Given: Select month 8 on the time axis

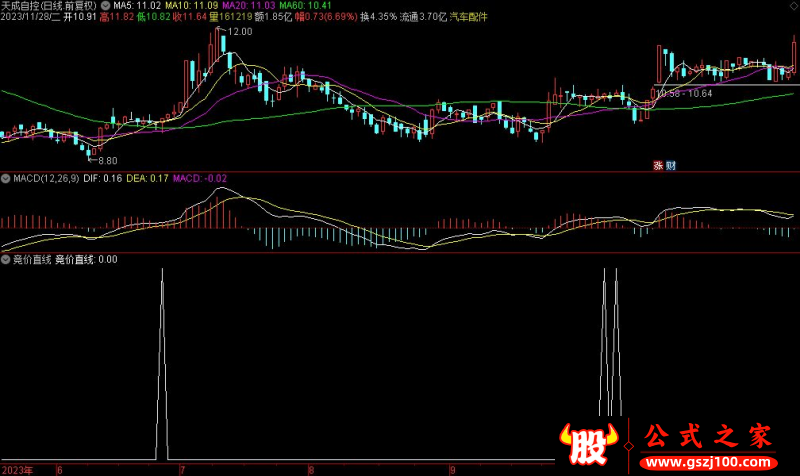Looking at the screenshot, I should pyautogui.click(x=311, y=469).
